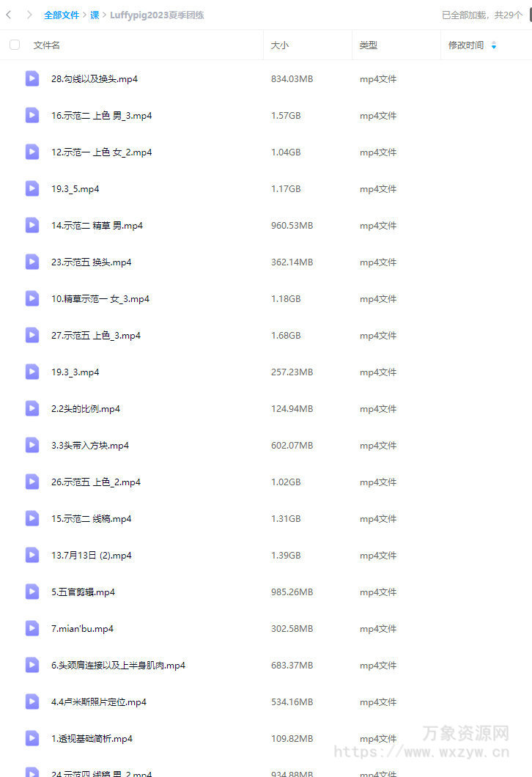532x777 pixels.
Task: Click the video icon for 28.勾线以及换头.mp4
Action: [x=32, y=78]
